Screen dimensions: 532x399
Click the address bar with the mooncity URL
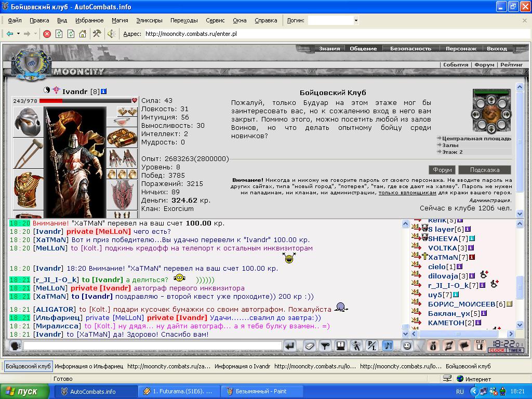[336, 34]
